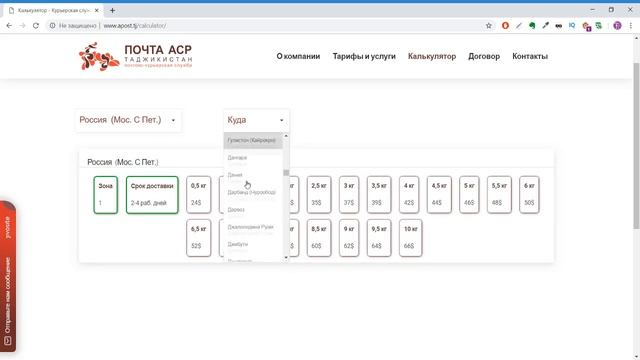
Task: Select the 10 кг 66$ tariff card
Action: click(x=411, y=238)
